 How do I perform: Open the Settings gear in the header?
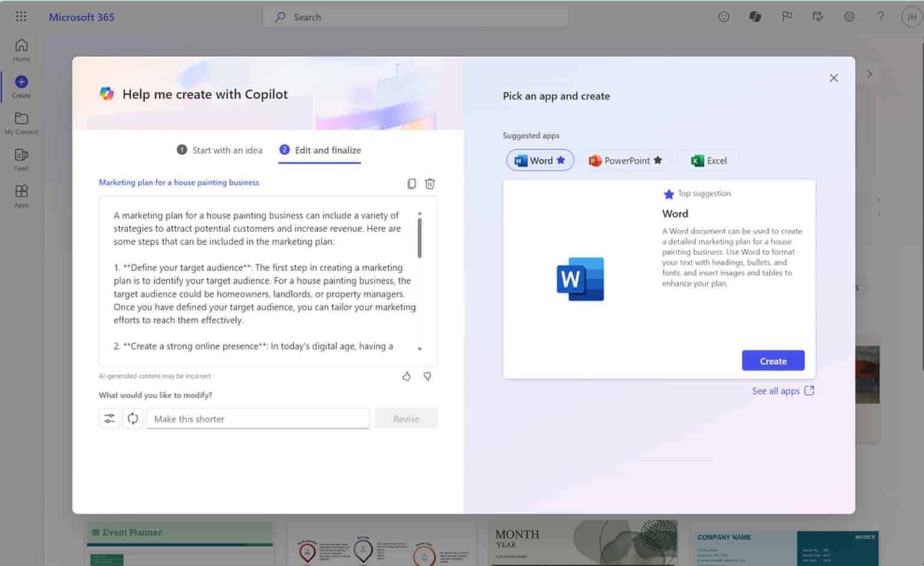tap(849, 17)
